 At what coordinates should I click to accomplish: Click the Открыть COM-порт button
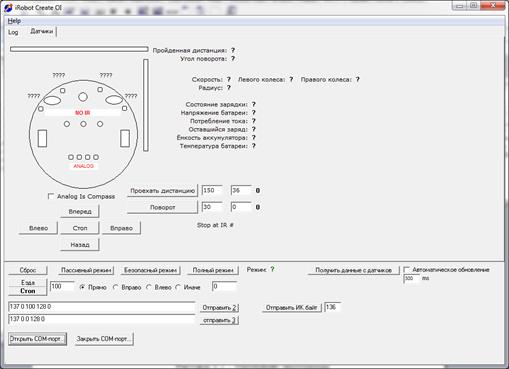[37, 339]
